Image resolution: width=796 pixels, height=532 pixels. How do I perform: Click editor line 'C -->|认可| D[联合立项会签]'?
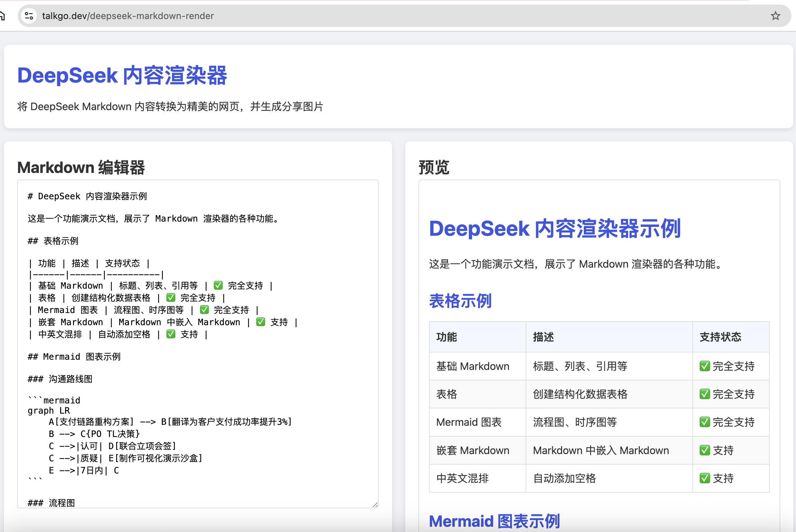(x=112, y=446)
